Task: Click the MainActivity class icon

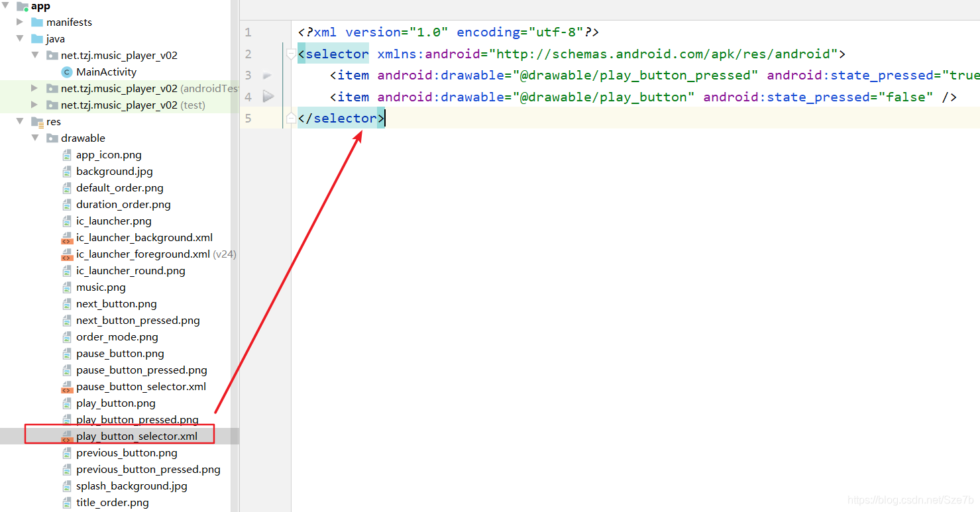Action: click(66, 72)
